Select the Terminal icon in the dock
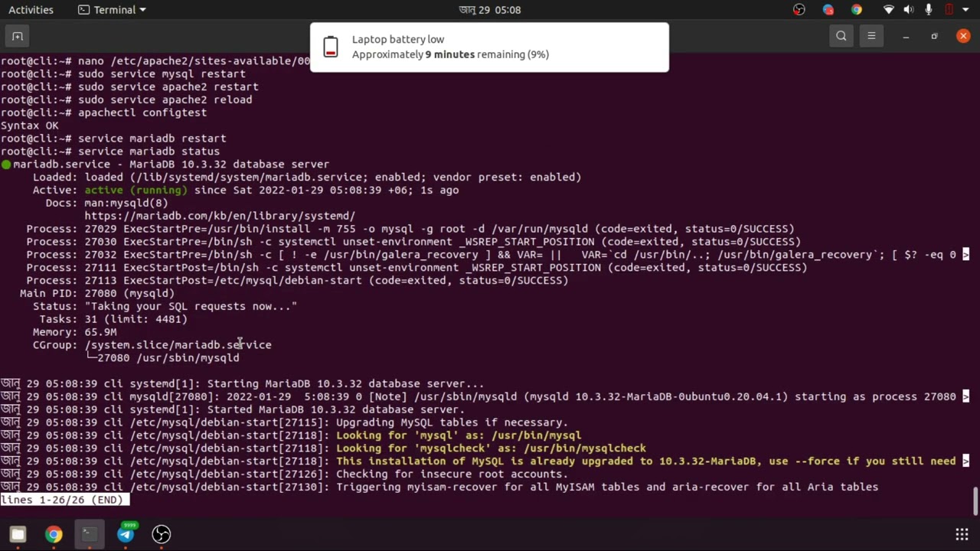Viewport: 980px width, 551px height. point(90,534)
